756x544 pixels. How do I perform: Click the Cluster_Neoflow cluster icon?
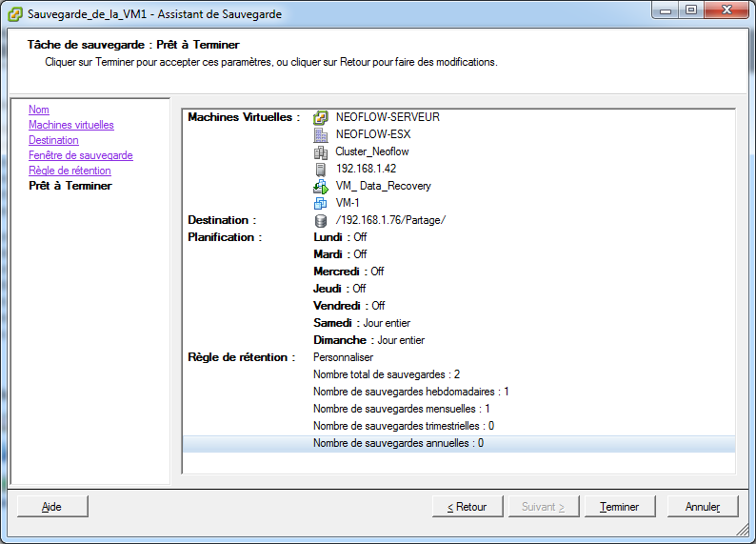tap(321, 151)
